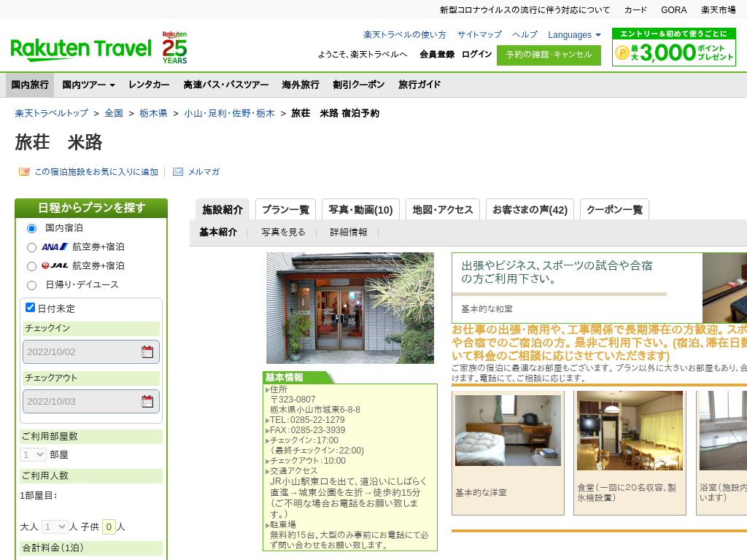Click the phone number TEL:0285-22-1279

pos(307,420)
